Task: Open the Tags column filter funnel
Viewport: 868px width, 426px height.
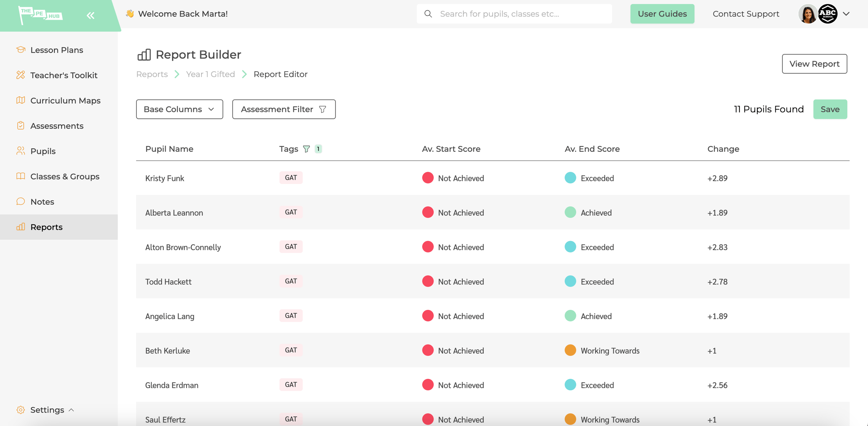Action: (306, 149)
